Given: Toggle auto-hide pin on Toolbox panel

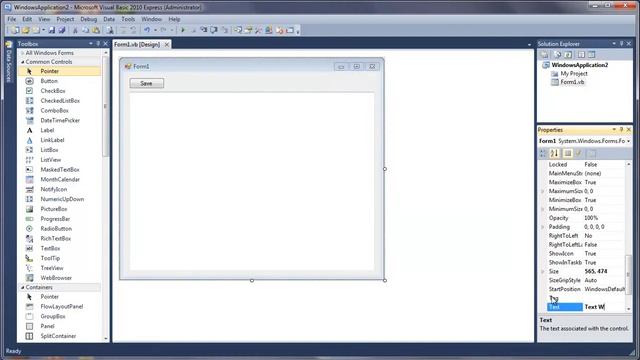Looking at the screenshot, I should (x=98, y=43).
